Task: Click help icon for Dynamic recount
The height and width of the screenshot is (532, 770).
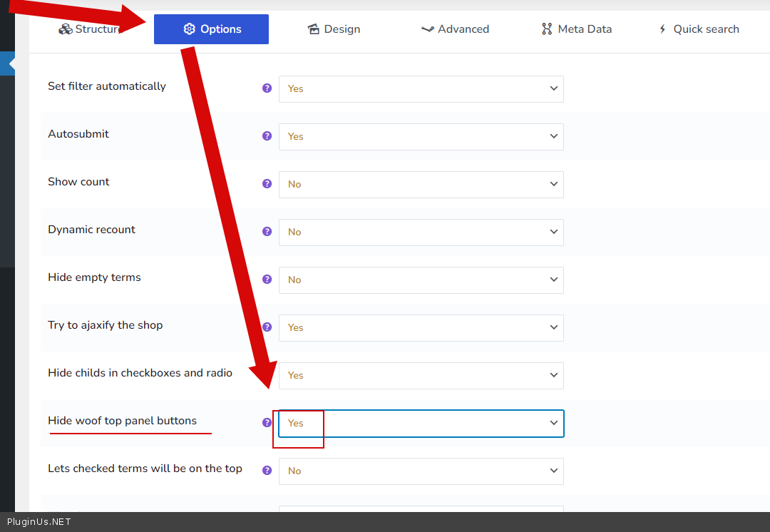Action: coord(267,232)
